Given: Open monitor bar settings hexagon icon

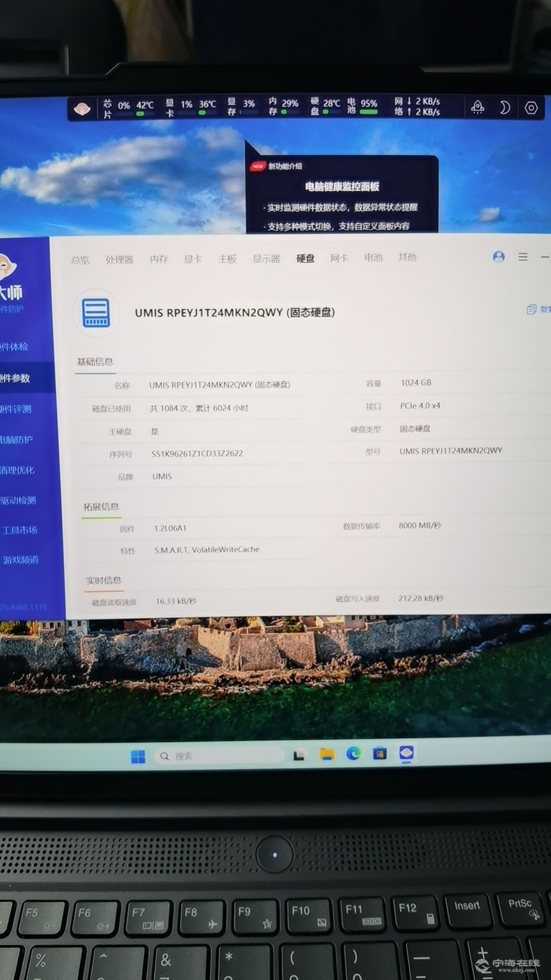Looking at the screenshot, I should tap(531, 108).
